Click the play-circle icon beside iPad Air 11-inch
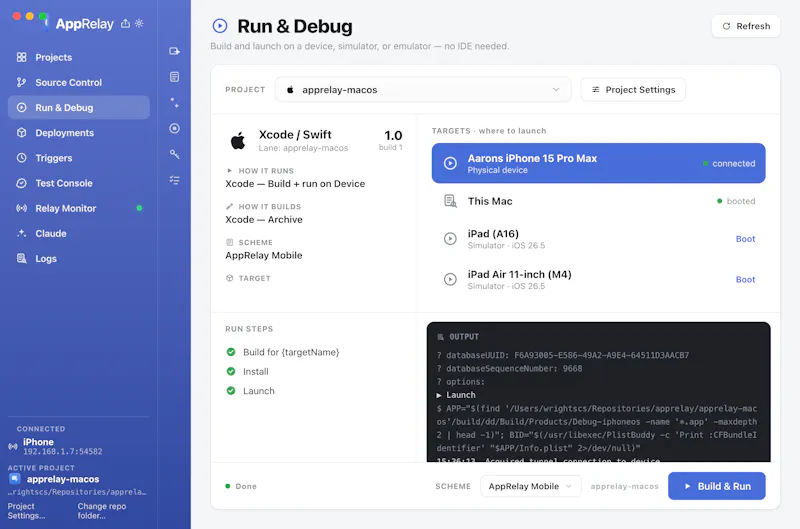Screen dimensions: 800x529 (x=450, y=280)
